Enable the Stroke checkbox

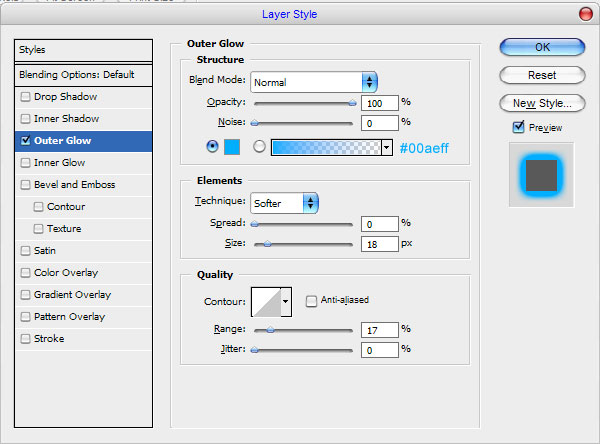point(25,339)
